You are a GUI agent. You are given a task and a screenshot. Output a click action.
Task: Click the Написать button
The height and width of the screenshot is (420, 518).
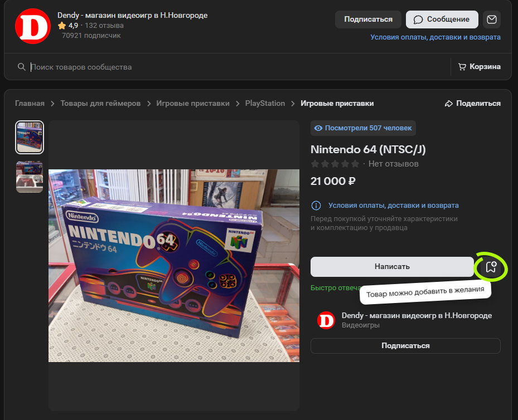(392, 267)
